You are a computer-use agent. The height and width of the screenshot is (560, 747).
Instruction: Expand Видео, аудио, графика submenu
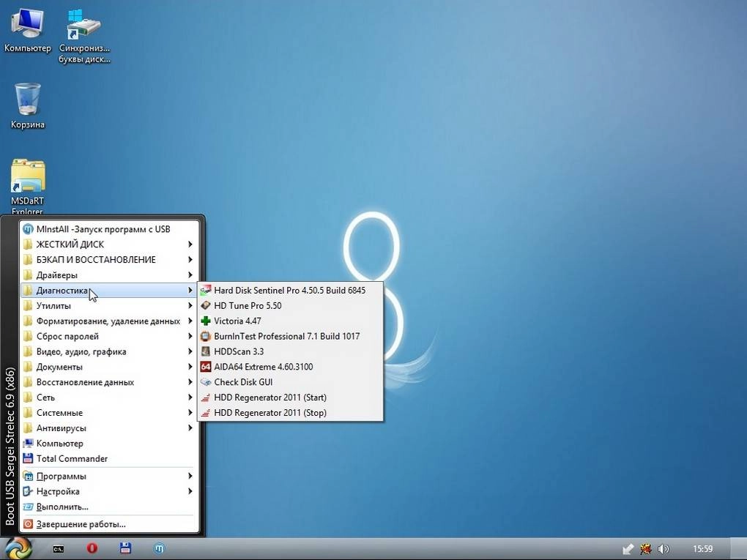(x=109, y=351)
